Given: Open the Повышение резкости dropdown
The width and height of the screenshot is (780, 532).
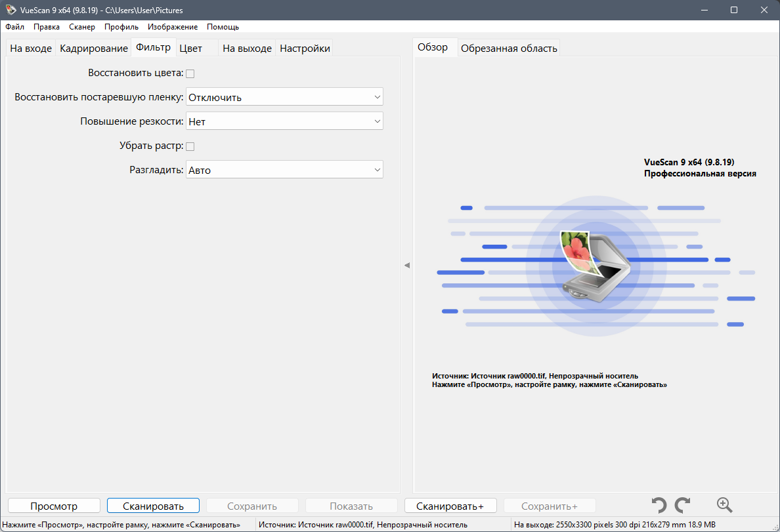Looking at the screenshot, I should [284, 121].
